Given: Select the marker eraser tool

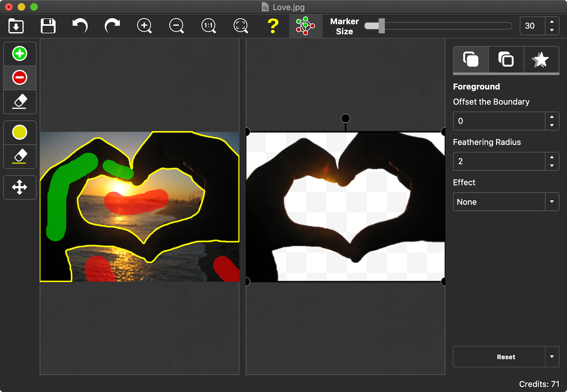Looking at the screenshot, I should 20,102.
